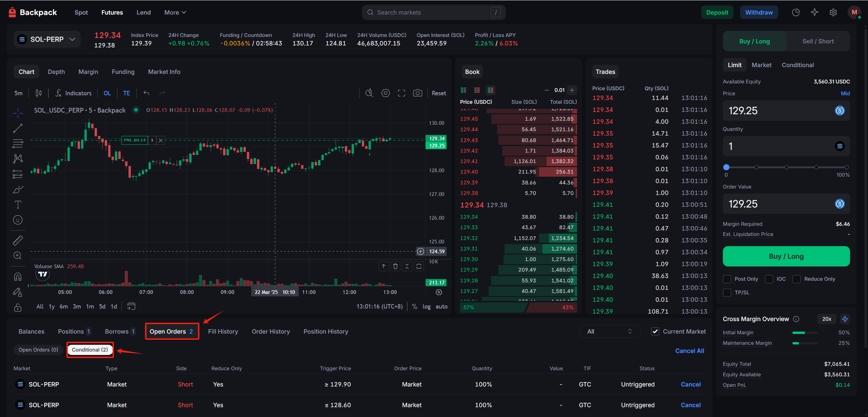Open candlestick chart style picker
Screen dimensions: 868x417
click(x=39, y=93)
